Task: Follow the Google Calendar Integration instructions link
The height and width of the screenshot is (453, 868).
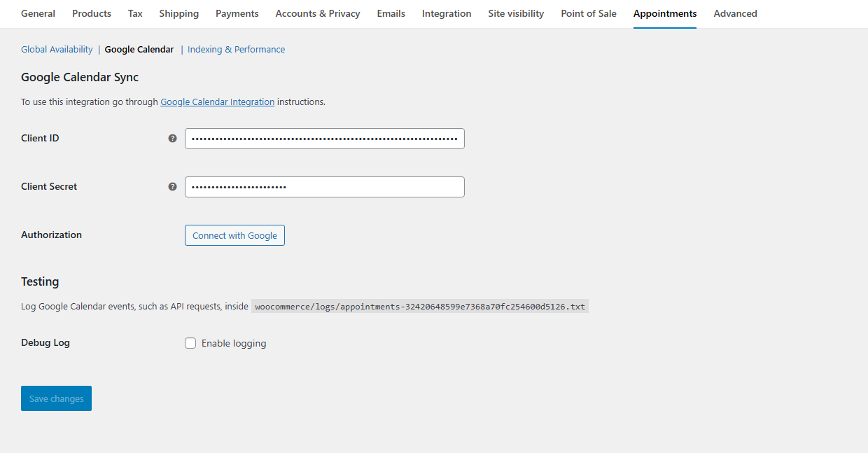Action: point(217,102)
